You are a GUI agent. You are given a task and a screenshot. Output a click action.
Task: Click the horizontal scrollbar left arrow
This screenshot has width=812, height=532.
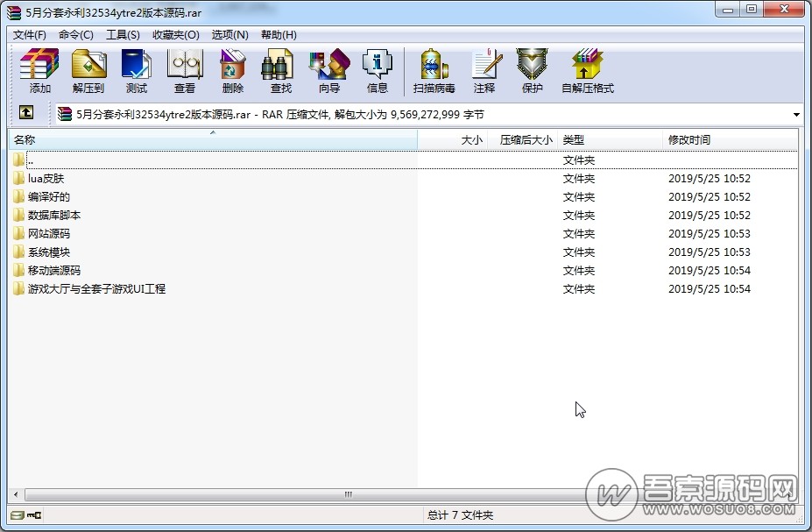(x=16, y=494)
